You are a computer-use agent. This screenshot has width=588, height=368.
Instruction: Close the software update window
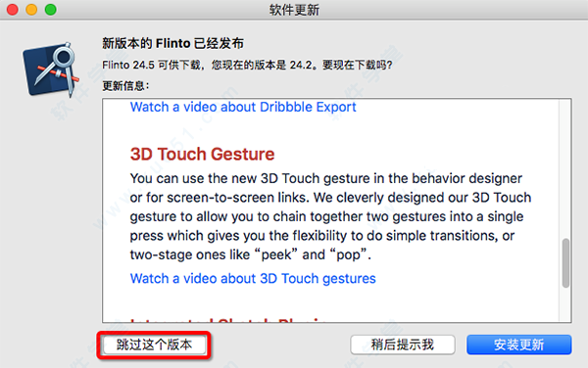pyautogui.click(x=13, y=10)
